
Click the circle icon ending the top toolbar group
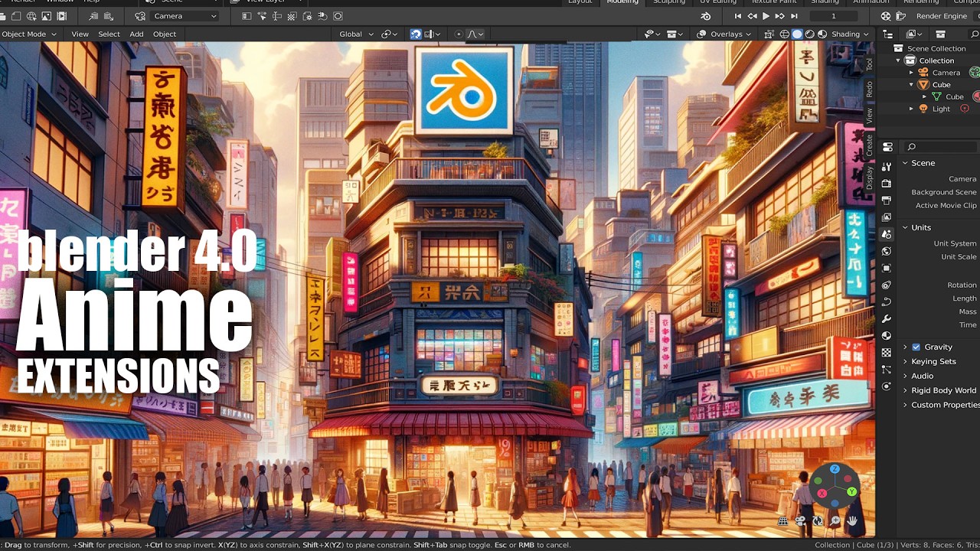pyautogui.click(x=338, y=16)
